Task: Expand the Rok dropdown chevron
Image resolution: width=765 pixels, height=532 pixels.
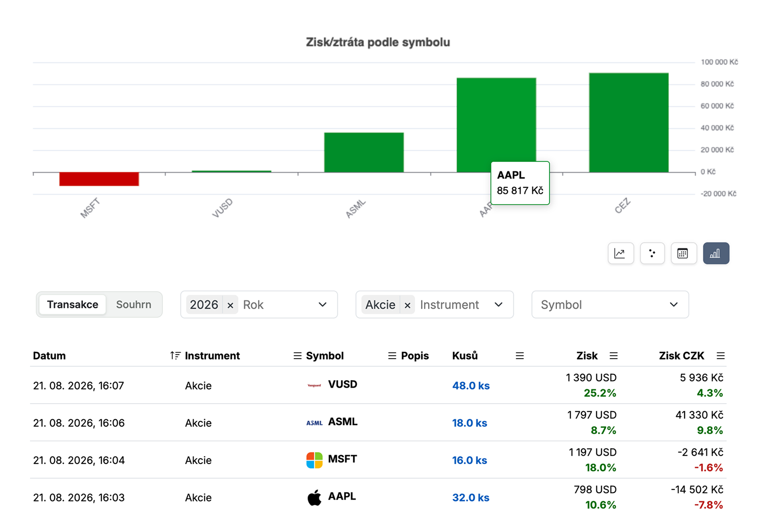Action: [322, 305]
